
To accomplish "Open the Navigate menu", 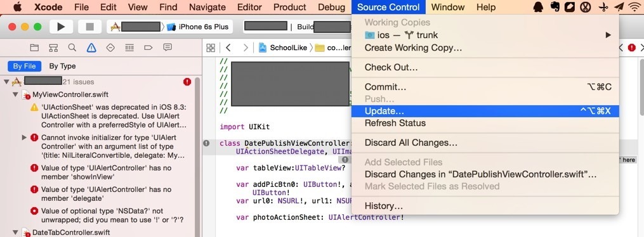I will pyautogui.click(x=207, y=7).
